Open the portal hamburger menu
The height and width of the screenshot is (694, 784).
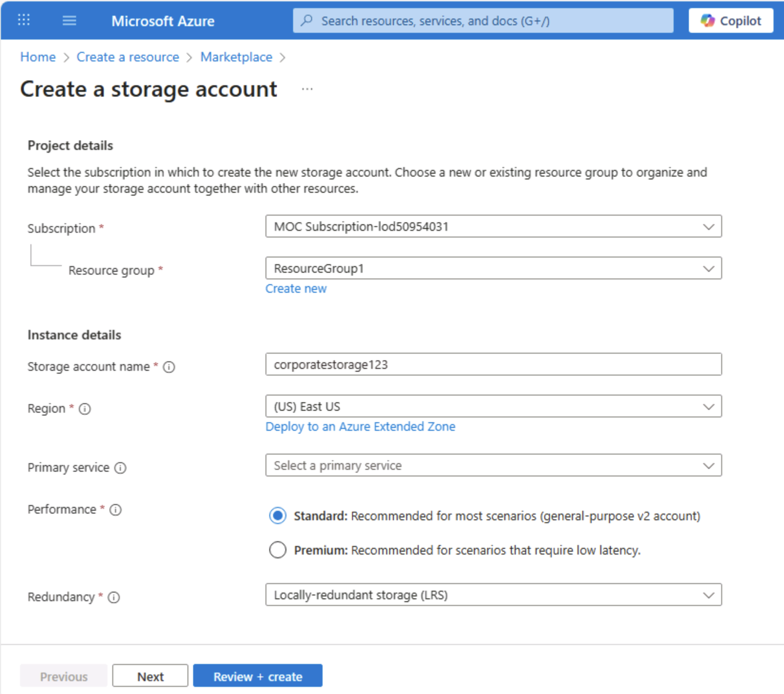click(69, 20)
